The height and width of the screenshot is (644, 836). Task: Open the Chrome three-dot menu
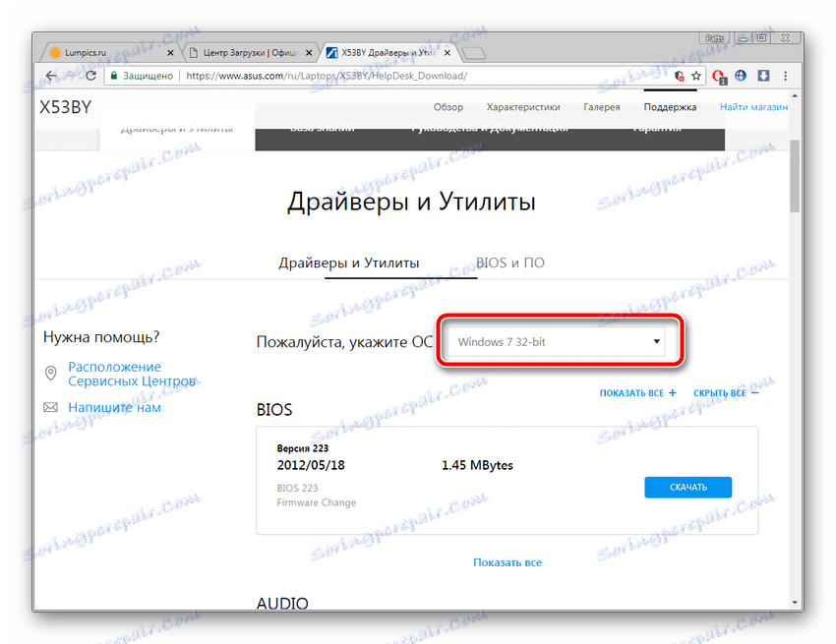(784, 76)
